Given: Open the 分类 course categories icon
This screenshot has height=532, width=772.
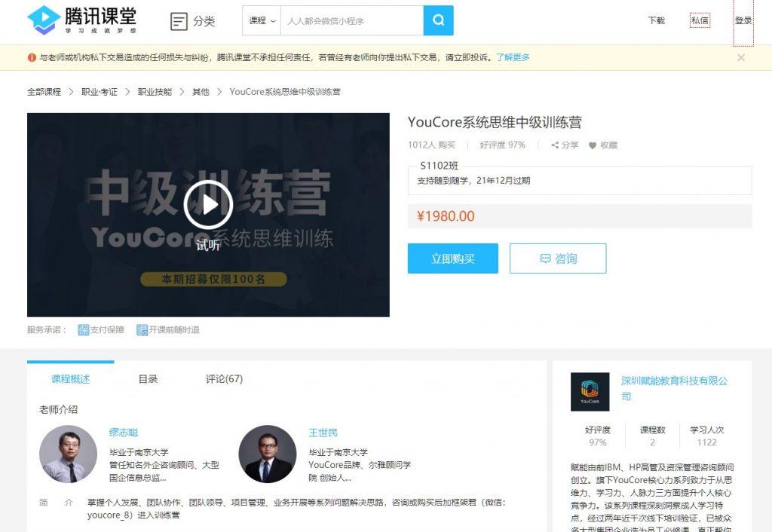Looking at the screenshot, I should [x=178, y=21].
